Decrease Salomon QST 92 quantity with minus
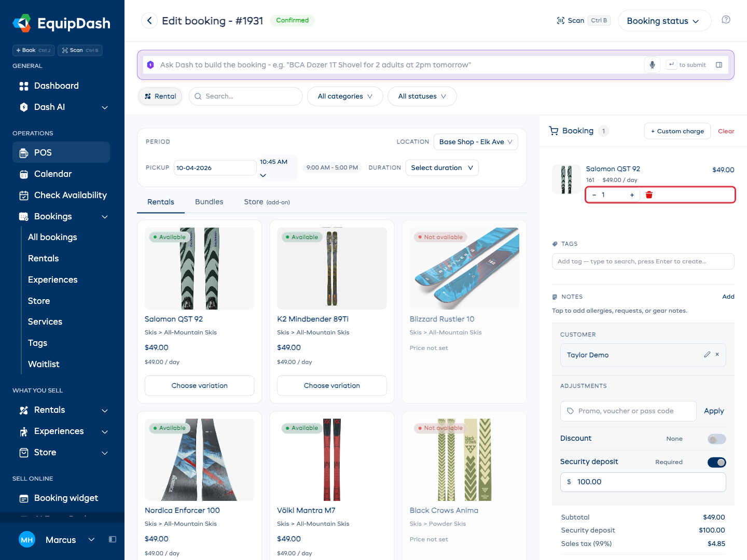This screenshot has height=560, width=747. pos(594,195)
